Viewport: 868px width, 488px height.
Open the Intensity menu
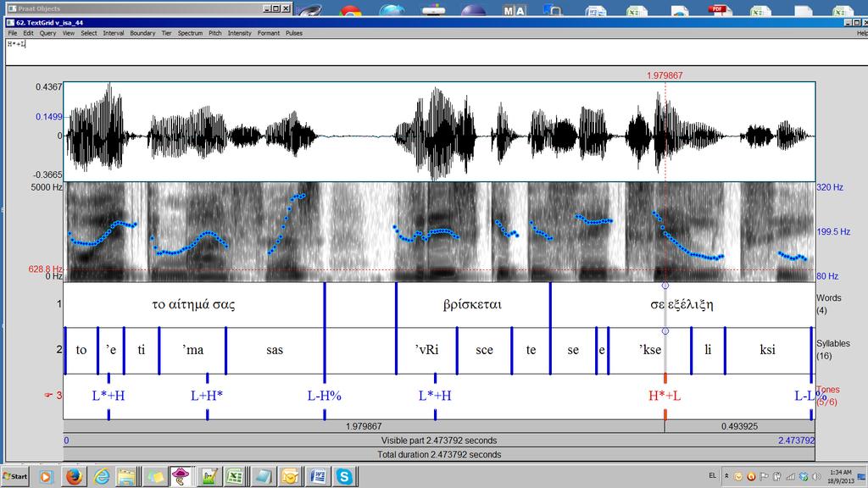[239, 33]
